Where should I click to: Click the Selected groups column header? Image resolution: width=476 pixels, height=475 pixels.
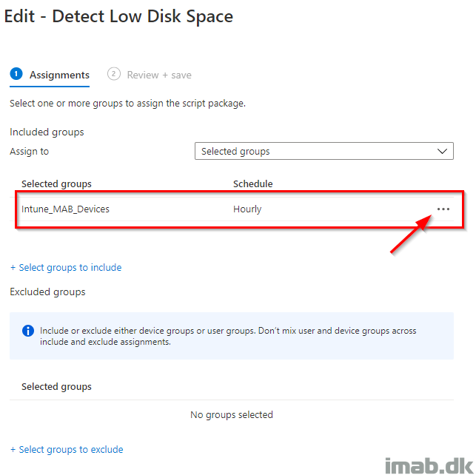point(56,183)
